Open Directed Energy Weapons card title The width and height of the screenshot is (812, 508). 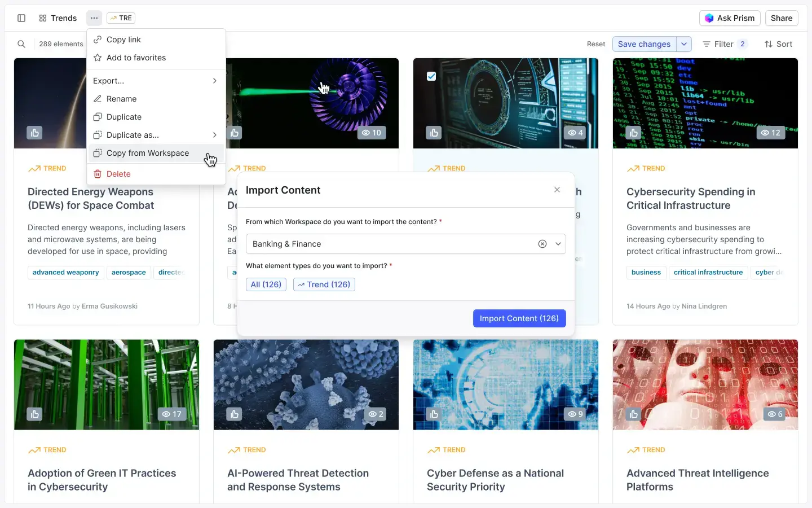[x=91, y=199]
